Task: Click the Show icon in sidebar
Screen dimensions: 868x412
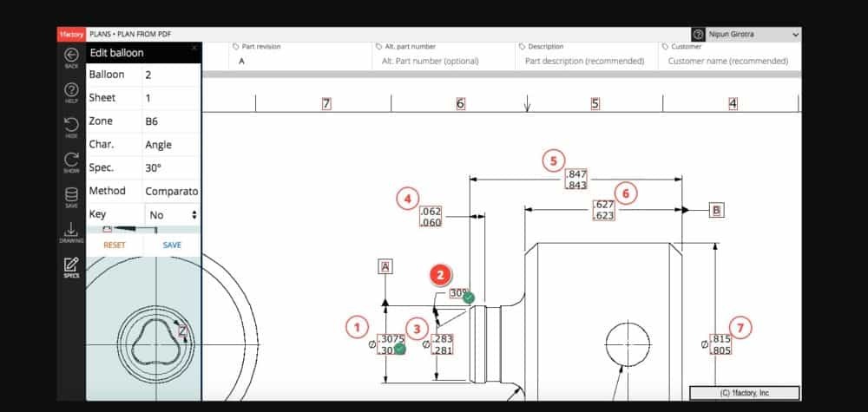Action: (x=71, y=161)
